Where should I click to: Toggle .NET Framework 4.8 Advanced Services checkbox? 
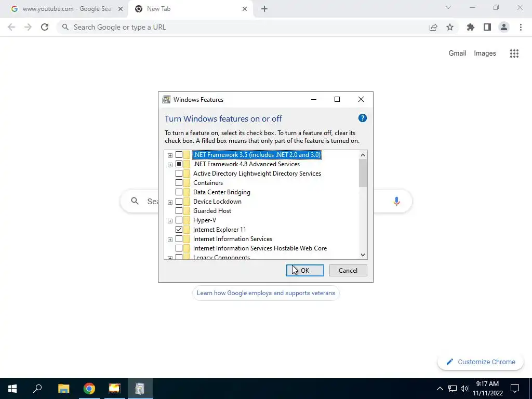pyautogui.click(x=179, y=164)
